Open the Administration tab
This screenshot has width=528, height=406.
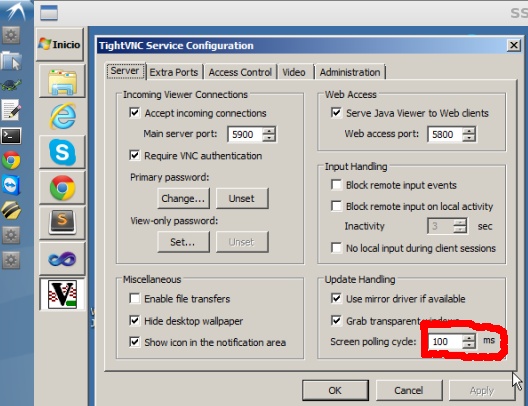pos(350,72)
